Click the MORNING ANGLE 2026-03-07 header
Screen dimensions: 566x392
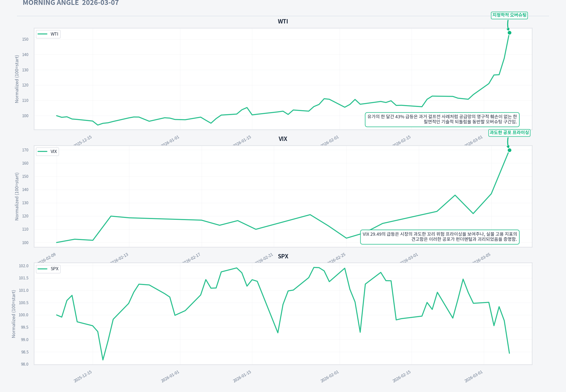pyautogui.click(x=71, y=3)
